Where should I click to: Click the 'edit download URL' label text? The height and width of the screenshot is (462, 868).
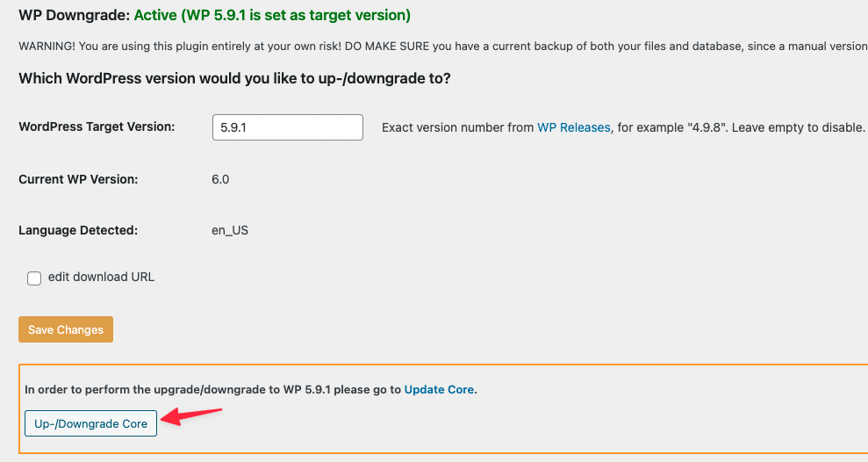[101, 277]
